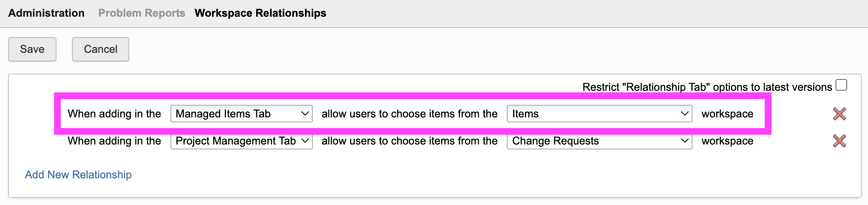Expand the Change Requests workspace dropdown
This screenshot has height=205, width=868.
pyautogui.click(x=599, y=141)
